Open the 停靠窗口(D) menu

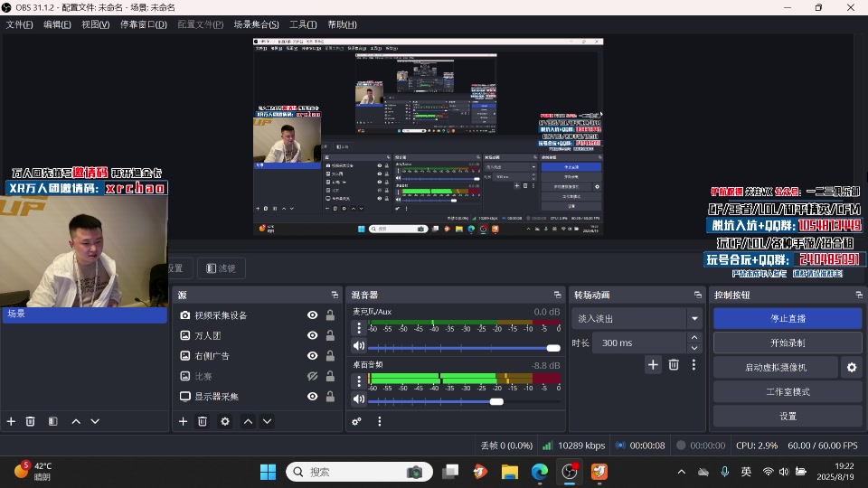144,24
